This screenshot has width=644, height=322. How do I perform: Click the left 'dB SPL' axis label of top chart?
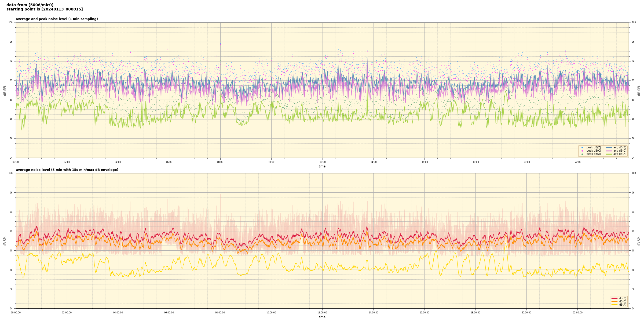tap(5, 90)
